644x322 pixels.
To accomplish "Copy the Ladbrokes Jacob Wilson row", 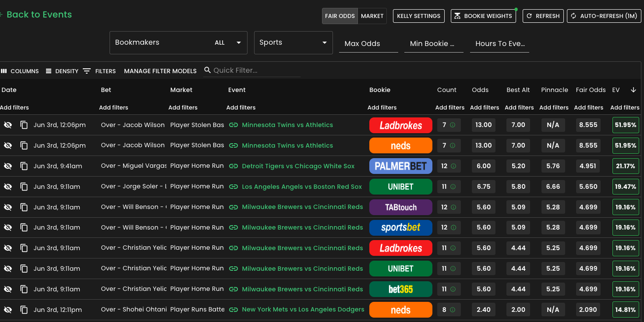I will coord(24,125).
